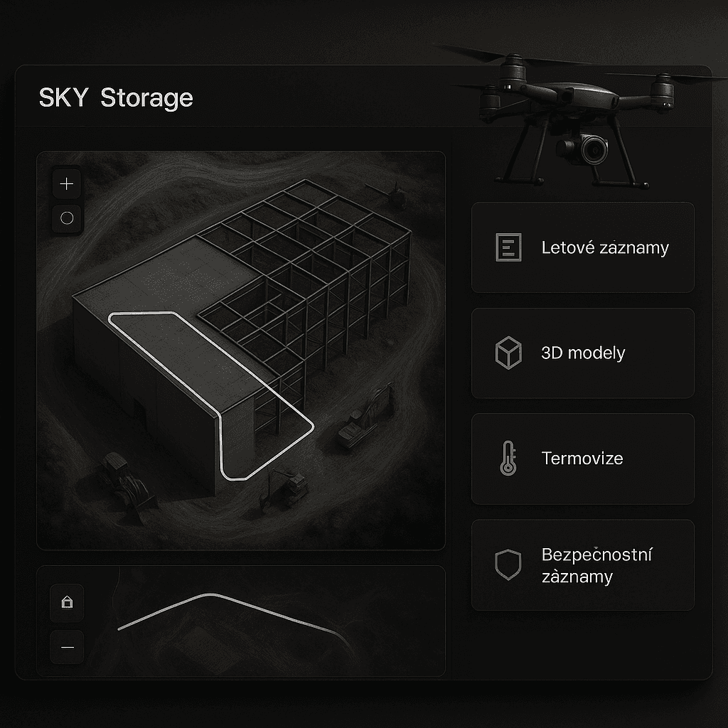Screen dimensions: 728x728
Task: Zoom in with the plus button
Action: coord(67,184)
